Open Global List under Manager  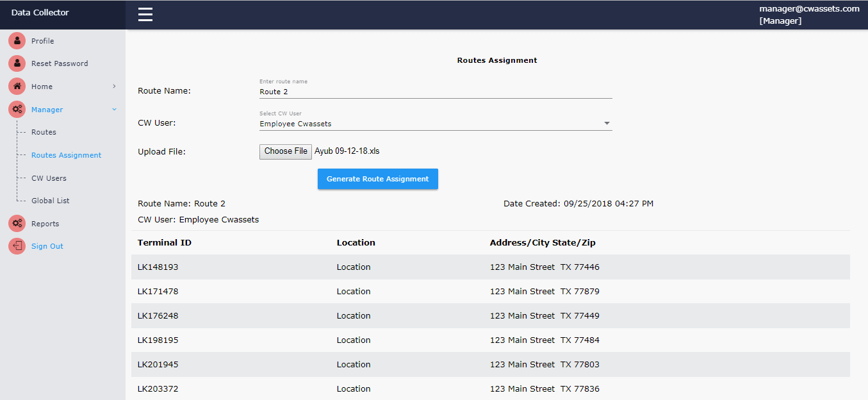51,201
